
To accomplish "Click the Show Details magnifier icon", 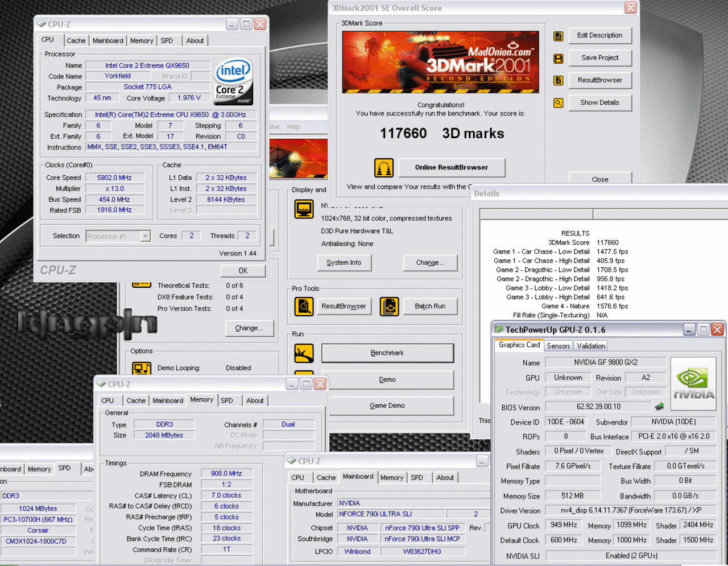I will click(x=559, y=103).
